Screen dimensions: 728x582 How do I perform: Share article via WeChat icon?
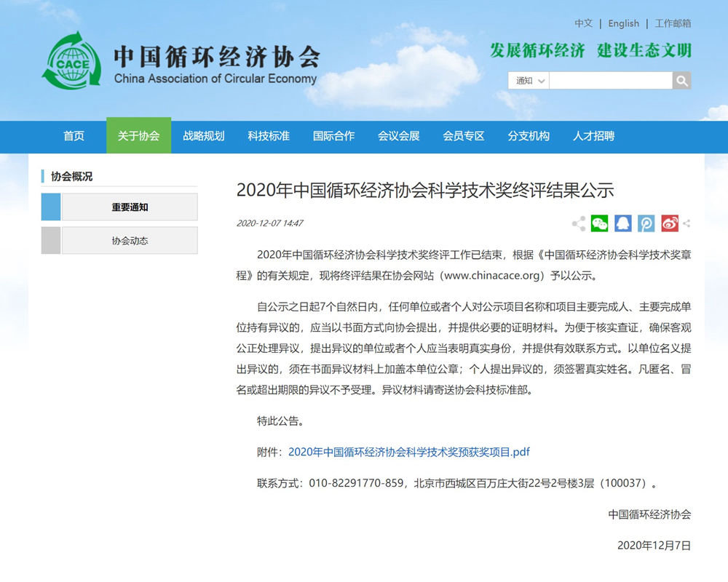tap(599, 223)
